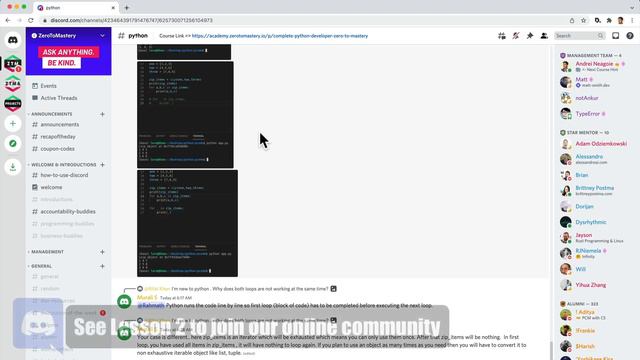Screen dimensions: 640x360
Task: Add channel in MANAGEMENT category plus
Action: click(102, 252)
